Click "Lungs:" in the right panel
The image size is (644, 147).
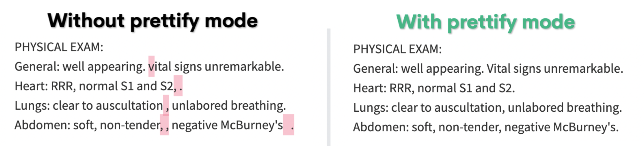(371, 107)
